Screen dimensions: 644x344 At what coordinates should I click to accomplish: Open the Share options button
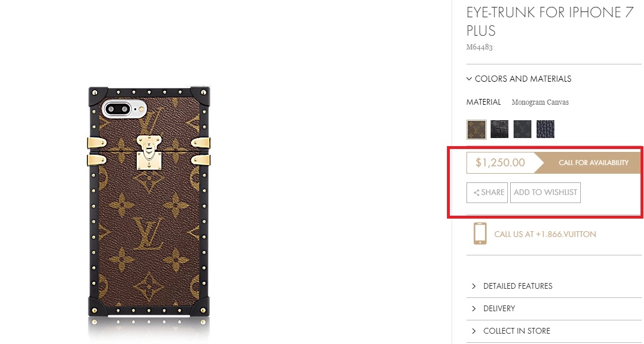pos(487,193)
